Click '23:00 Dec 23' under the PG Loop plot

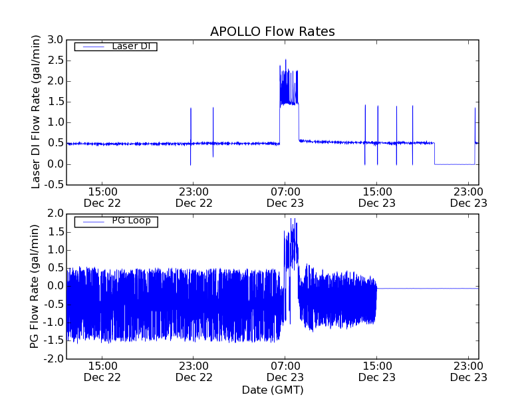[469, 372]
